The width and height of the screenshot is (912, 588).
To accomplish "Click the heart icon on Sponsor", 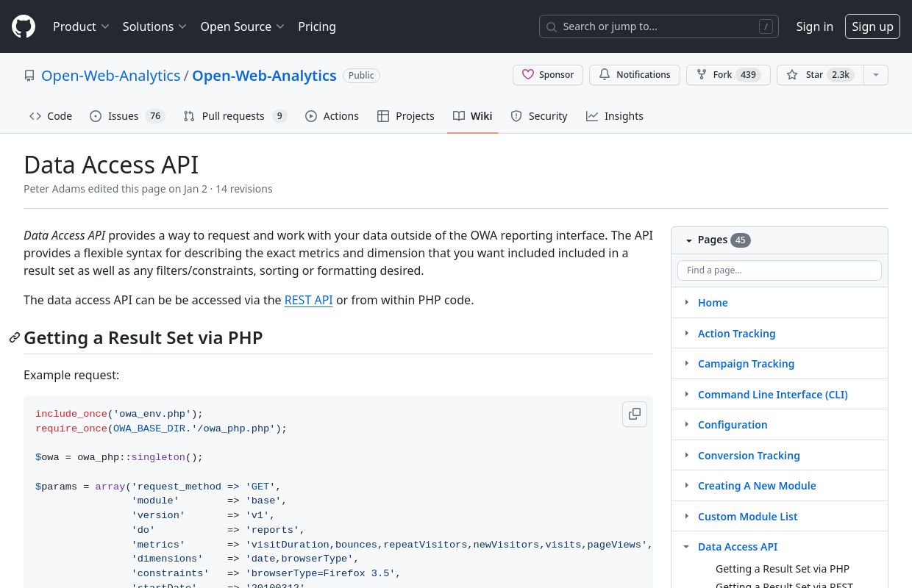I will click(x=527, y=75).
